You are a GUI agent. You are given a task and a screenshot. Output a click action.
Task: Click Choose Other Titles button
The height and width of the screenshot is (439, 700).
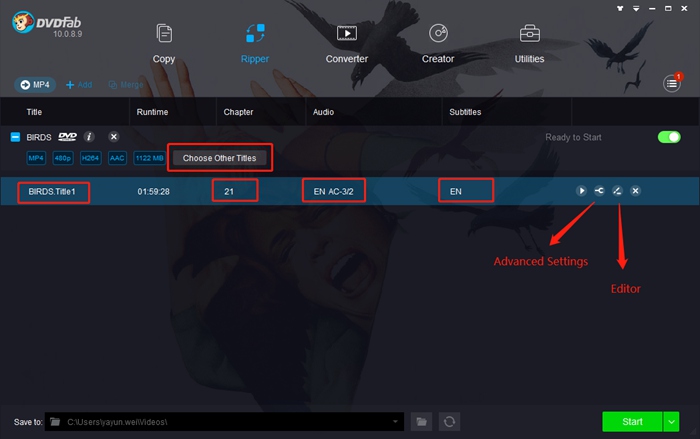click(219, 158)
